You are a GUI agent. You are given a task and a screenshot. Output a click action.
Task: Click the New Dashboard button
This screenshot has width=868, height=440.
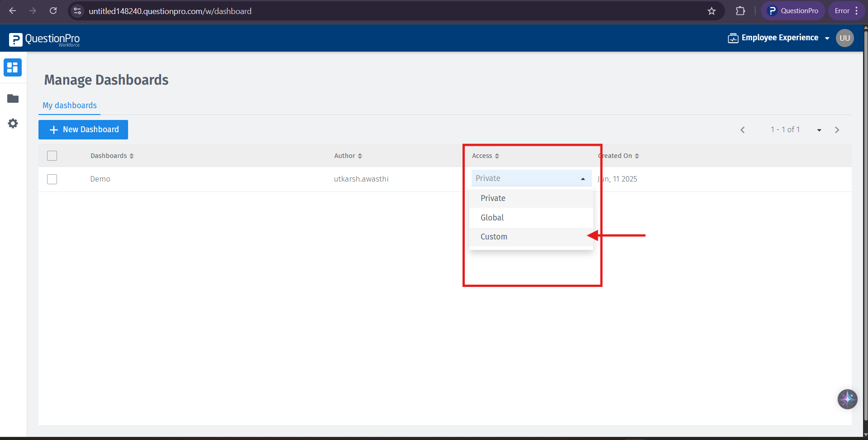(83, 129)
